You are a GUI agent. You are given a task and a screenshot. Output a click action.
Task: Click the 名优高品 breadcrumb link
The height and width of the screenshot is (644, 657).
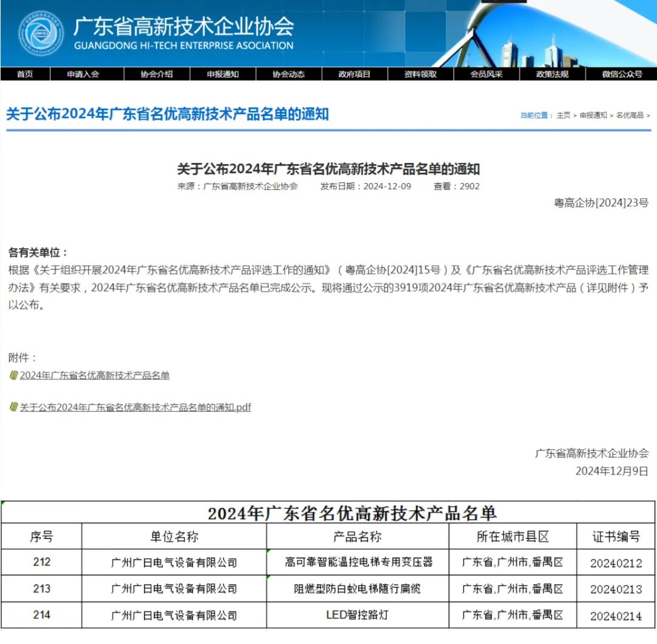[630, 115]
